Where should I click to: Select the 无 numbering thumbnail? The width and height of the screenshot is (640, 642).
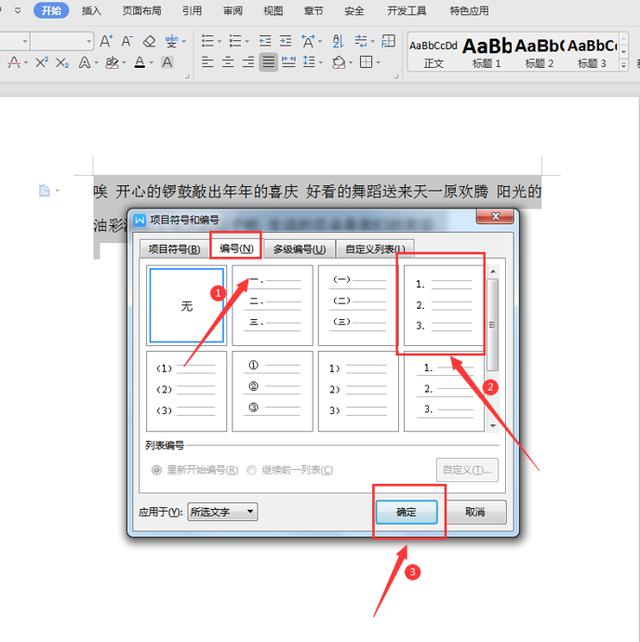186,305
